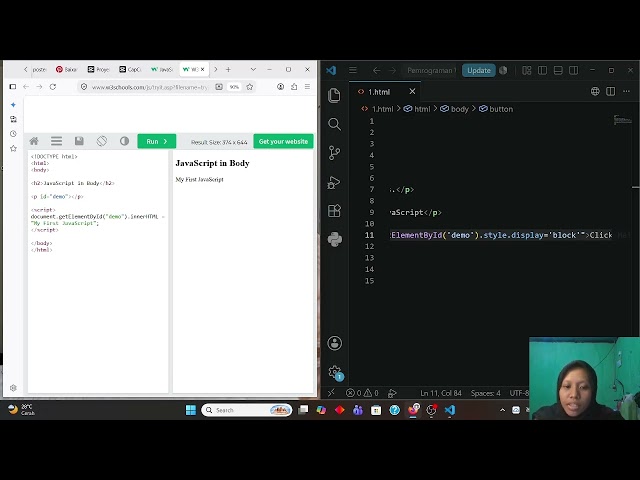Viewport: 640px width, 480px height.
Task: Click the taskbar Search box
Action: pyautogui.click(x=247, y=410)
